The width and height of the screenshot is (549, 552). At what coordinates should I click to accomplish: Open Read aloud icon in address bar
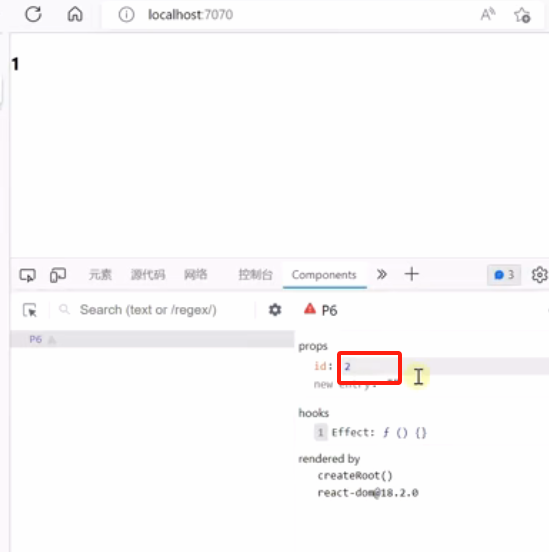(x=488, y=14)
